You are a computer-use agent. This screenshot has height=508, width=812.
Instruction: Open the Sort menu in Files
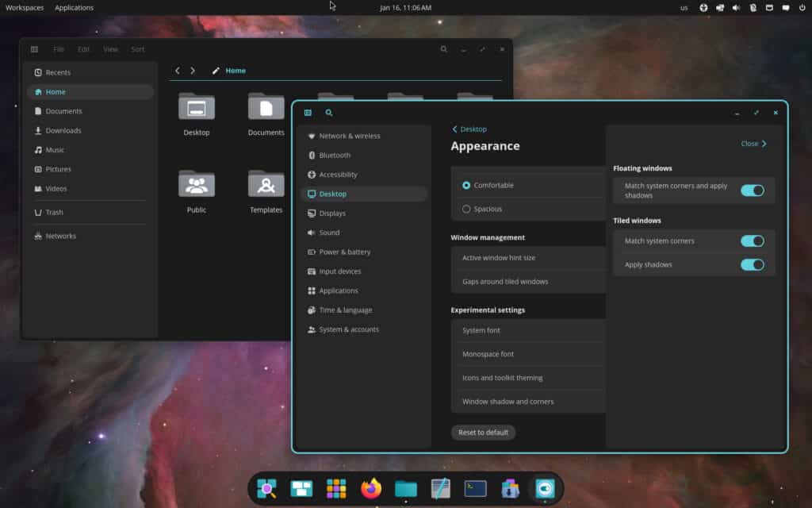(x=137, y=48)
